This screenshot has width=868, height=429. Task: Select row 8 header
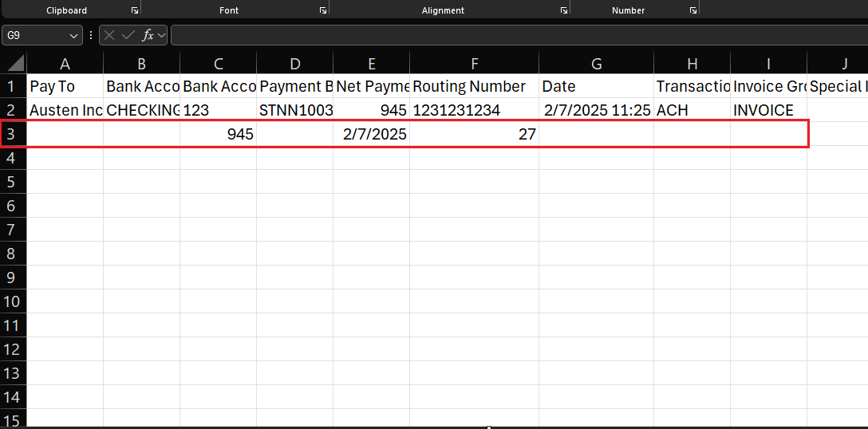click(x=14, y=254)
